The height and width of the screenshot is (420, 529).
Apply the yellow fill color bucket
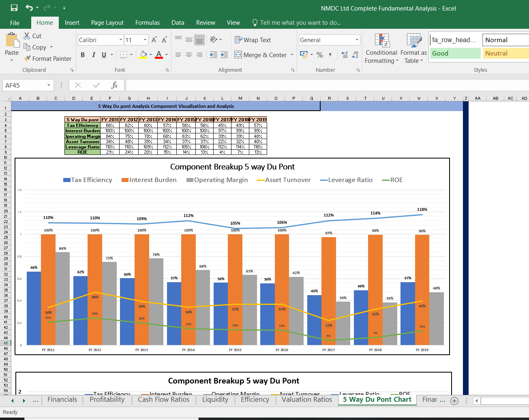coord(143,55)
